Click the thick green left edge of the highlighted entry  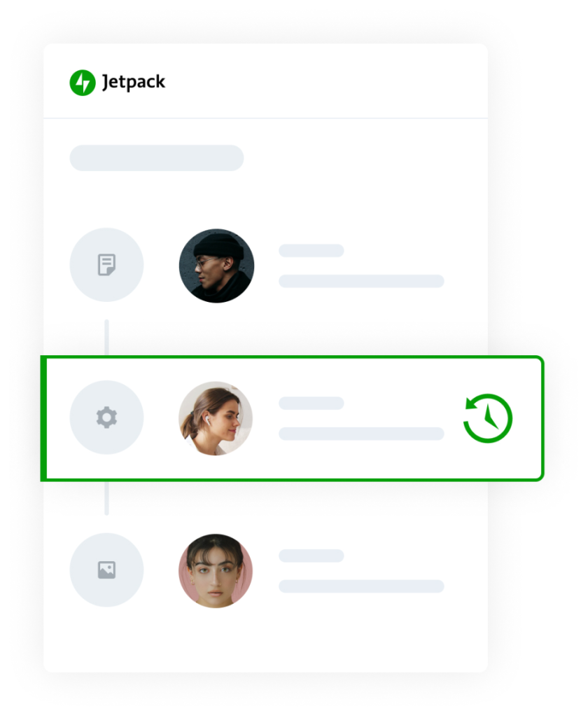click(44, 418)
